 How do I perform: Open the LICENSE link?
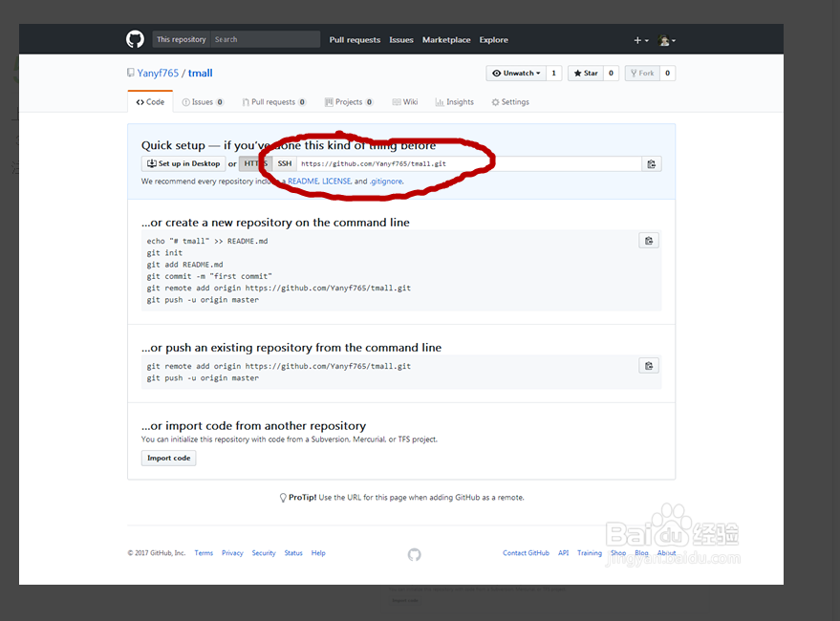[x=336, y=182]
